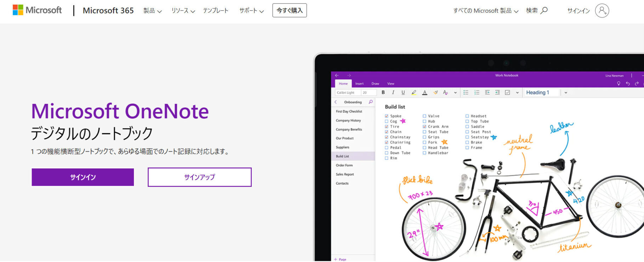Open the テンプレート nav item
The height and width of the screenshot is (262, 644).
click(x=216, y=11)
